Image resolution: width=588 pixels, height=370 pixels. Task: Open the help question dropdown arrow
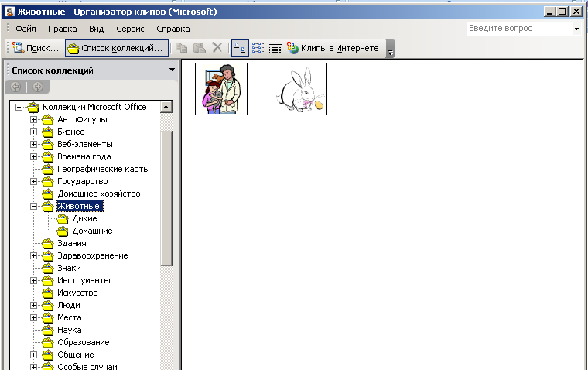576,29
